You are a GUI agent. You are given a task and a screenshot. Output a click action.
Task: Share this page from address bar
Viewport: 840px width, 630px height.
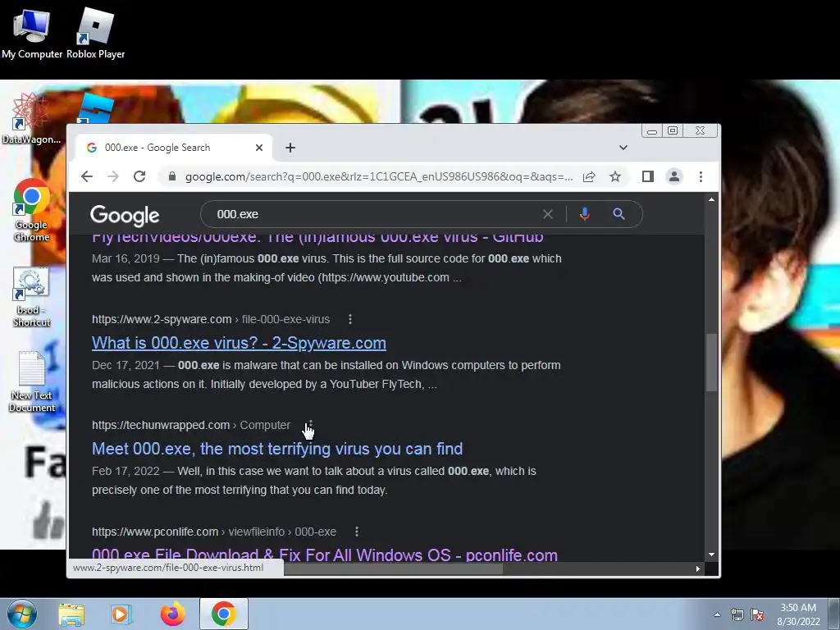point(589,177)
